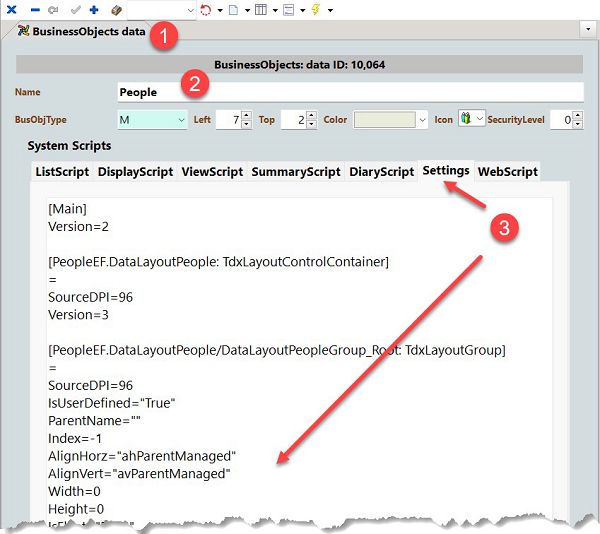Click the first Version=2 line
The height and width of the screenshot is (534, 600).
pos(78,226)
